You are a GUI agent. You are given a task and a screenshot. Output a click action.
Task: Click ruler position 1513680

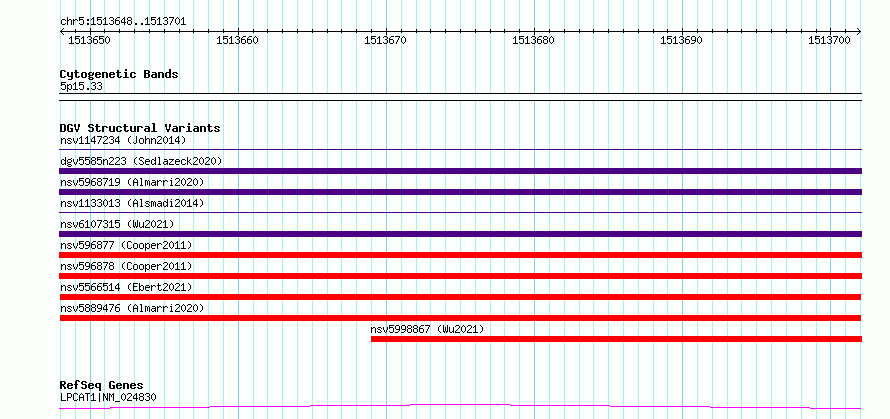coord(534,40)
